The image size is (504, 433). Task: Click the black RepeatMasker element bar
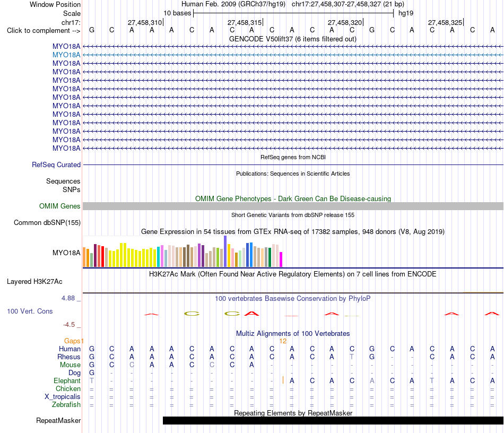tap(333, 420)
